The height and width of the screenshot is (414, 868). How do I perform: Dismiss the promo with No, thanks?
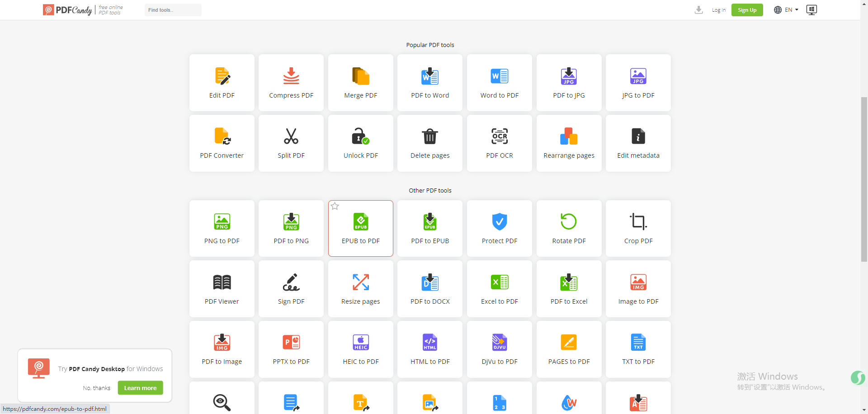97,388
